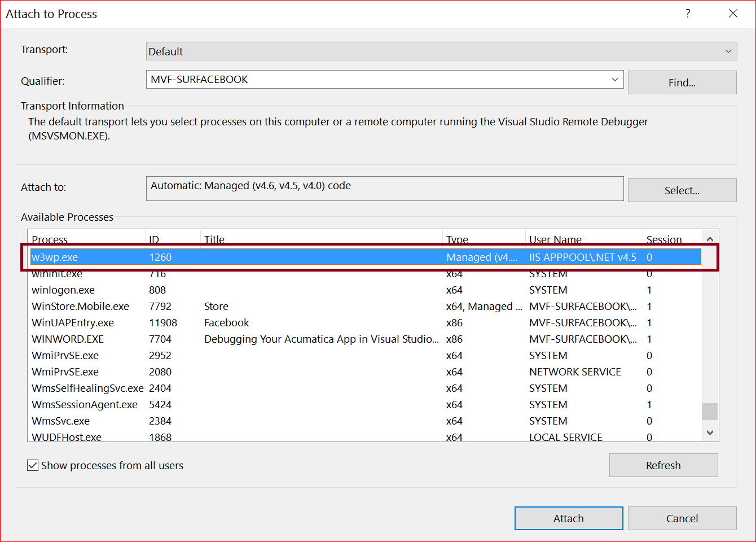This screenshot has height=542, width=756.
Task: Expand the Transport dropdown
Action: coord(728,51)
